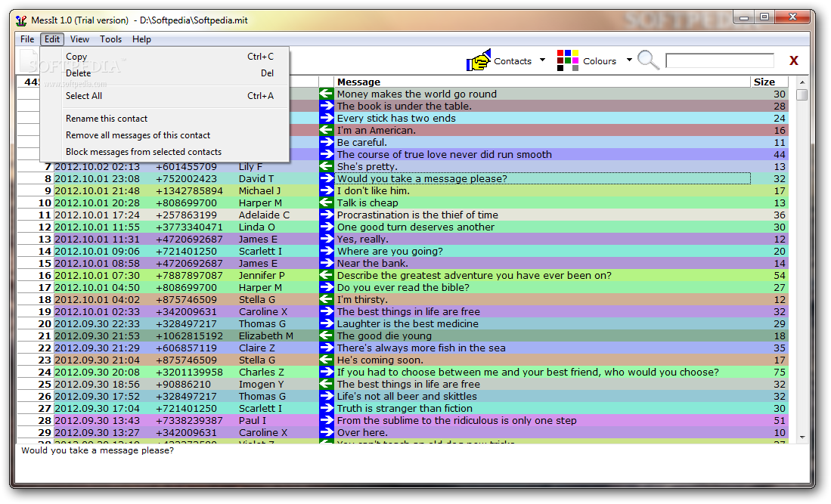Select message 'One good turn deserves another'

[416, 227]
